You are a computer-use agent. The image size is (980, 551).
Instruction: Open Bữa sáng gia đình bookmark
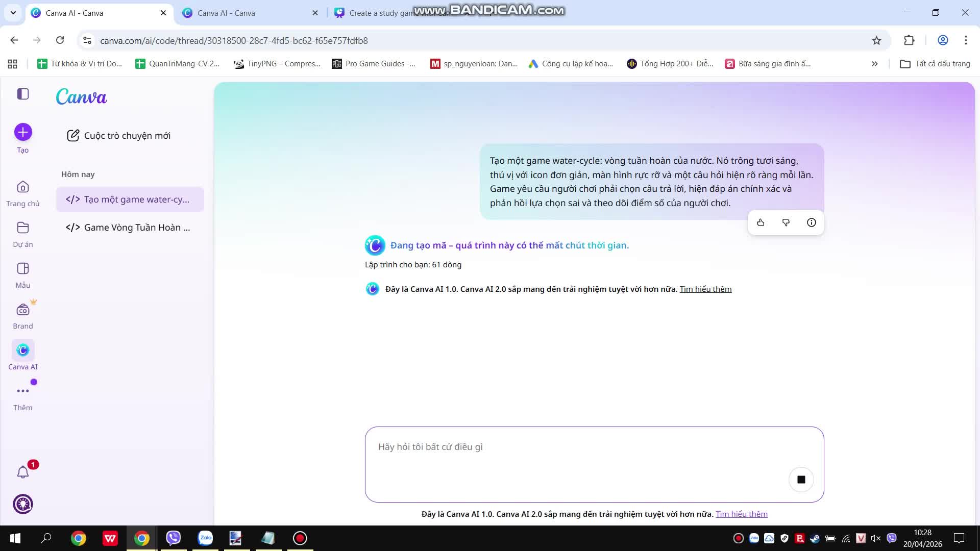(768, 64)
